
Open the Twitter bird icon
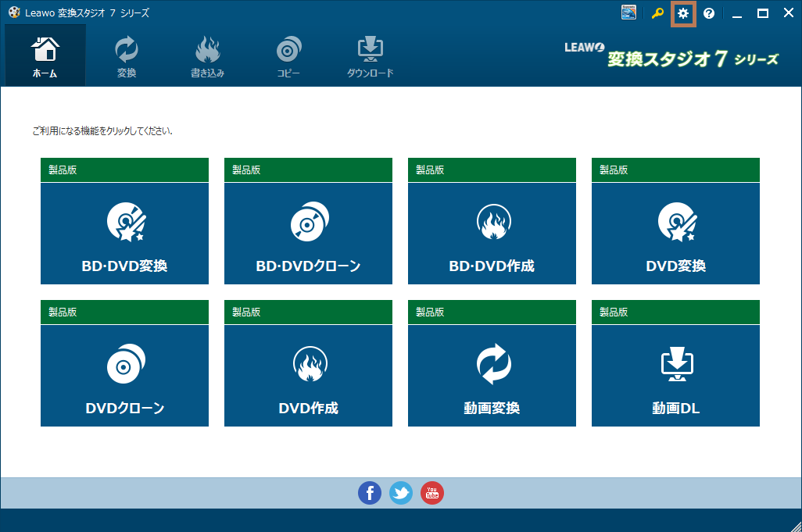tap(401, 492)
